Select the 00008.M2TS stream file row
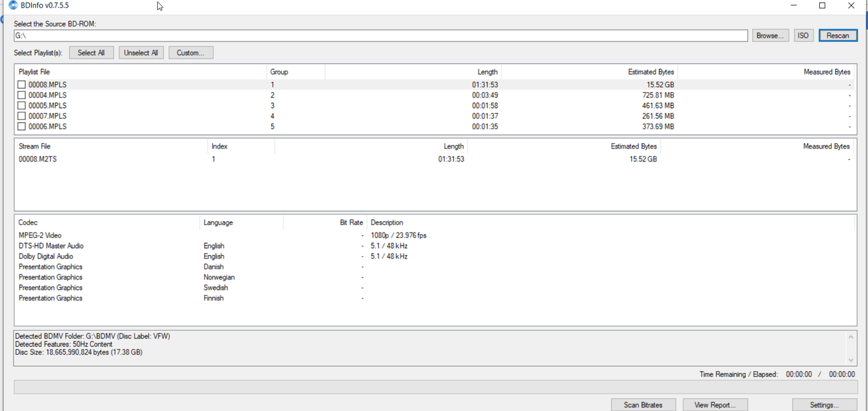Image resolution: width=868 pixels, height=411 pixels. pos(434,159)
